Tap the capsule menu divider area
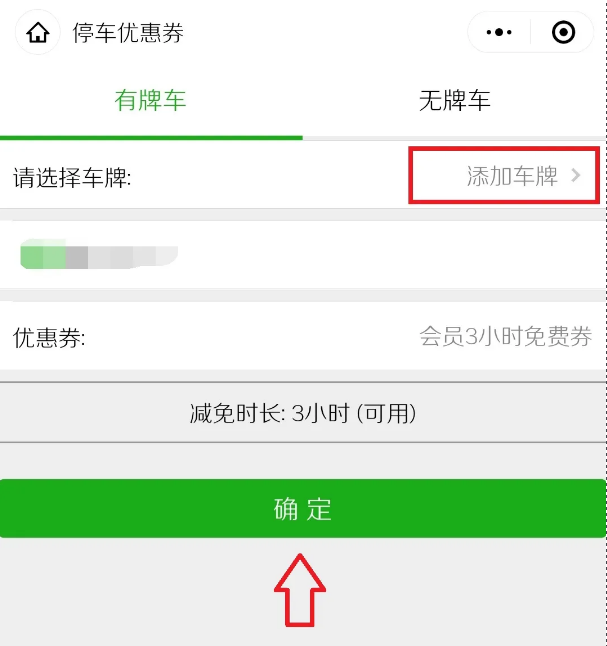Screen dimensions: 607x646 pyautogui.click(x=530, y=32)
